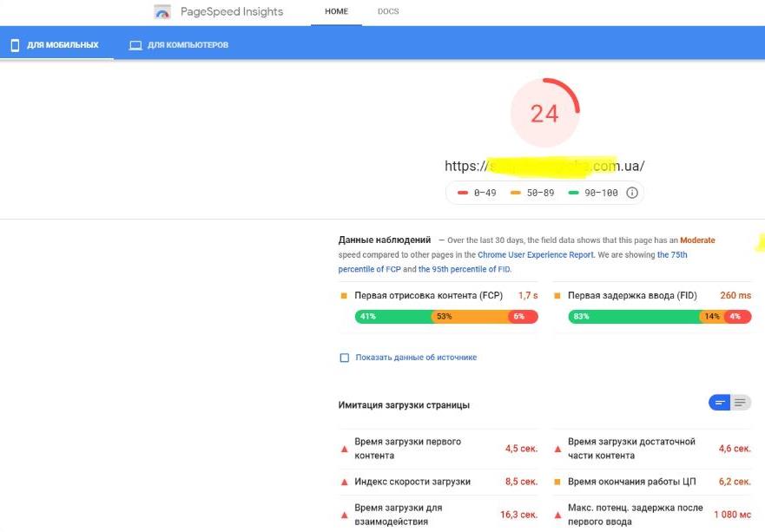The image size is (765, 532).
Task: Click the red triangle next to Индекс скорости загрузки
Action: pyautogui.click(x=345, y=482)
